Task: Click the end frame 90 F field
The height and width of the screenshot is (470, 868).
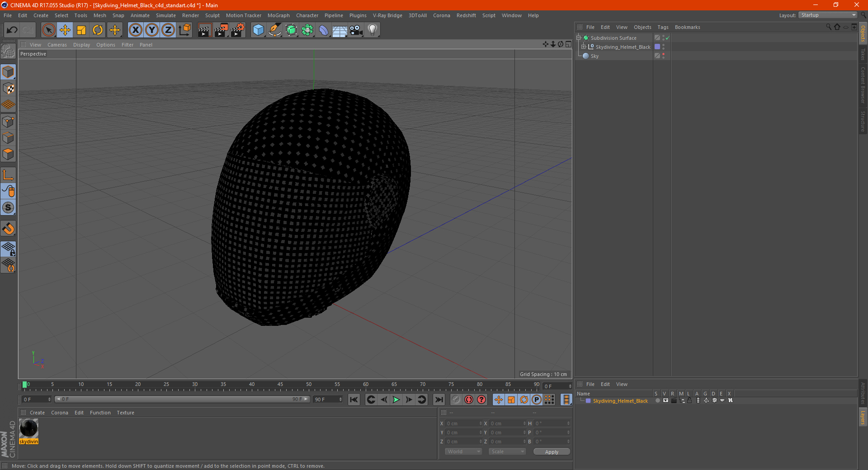Action: (x=328, y=399)
